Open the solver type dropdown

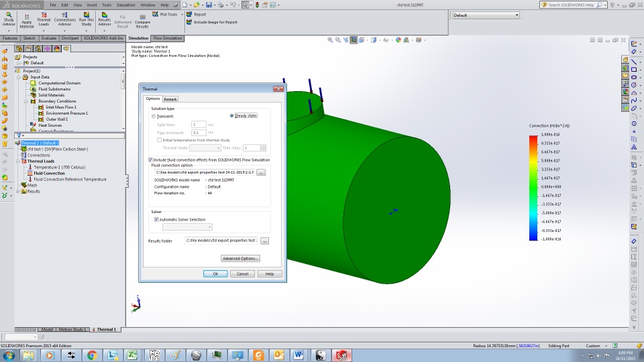(187, 227)
